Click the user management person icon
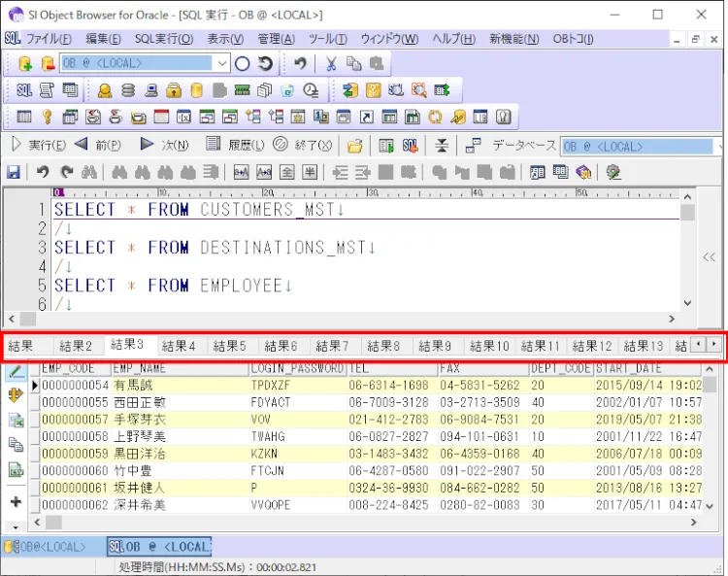The image size is (728, 576). click(105, 90)
